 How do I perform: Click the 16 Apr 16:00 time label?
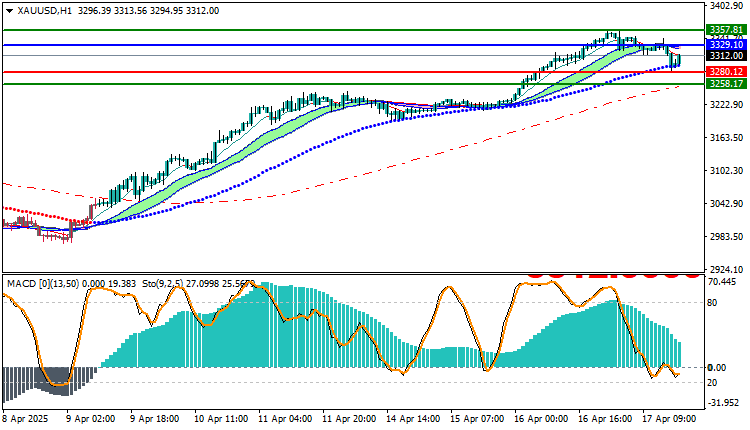(605, 419)
